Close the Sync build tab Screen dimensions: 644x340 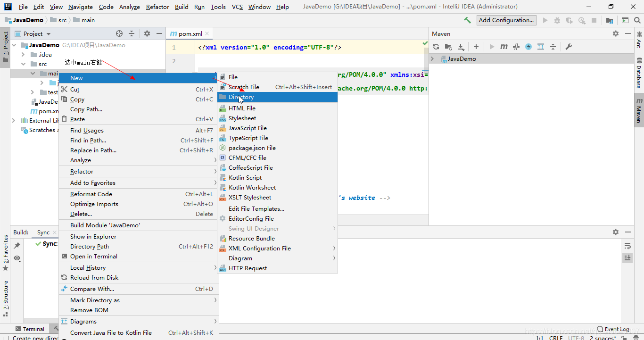click(x=55, y=232)
